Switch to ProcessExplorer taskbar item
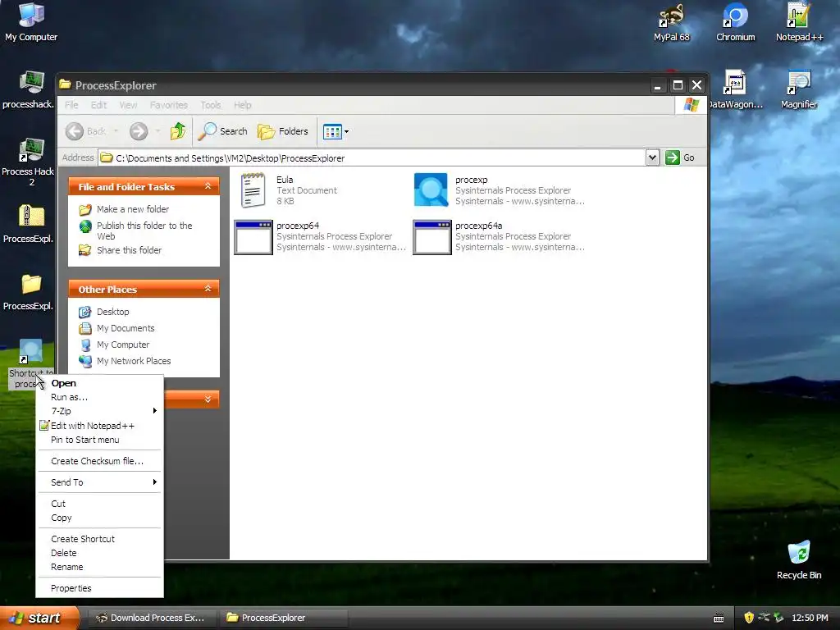The width and height of the screenshot is (840, 630). [x=283, y=618]
